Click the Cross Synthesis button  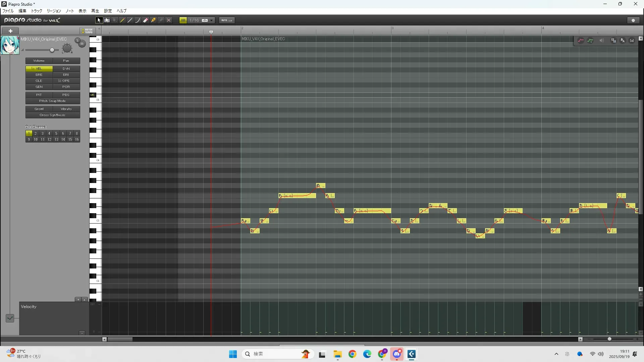[53, 115]
